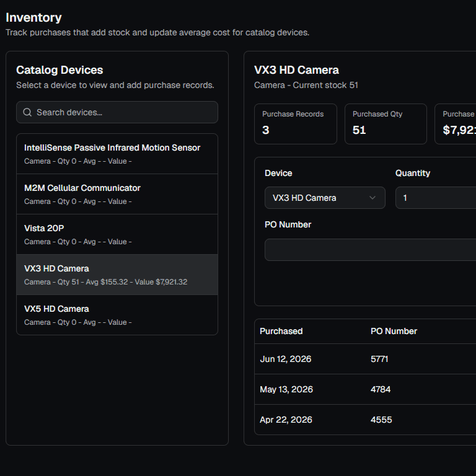Select the VX5 HD Camera device
Image resolution: width=476 pixels, height=476 pixels.
[117, 315]
